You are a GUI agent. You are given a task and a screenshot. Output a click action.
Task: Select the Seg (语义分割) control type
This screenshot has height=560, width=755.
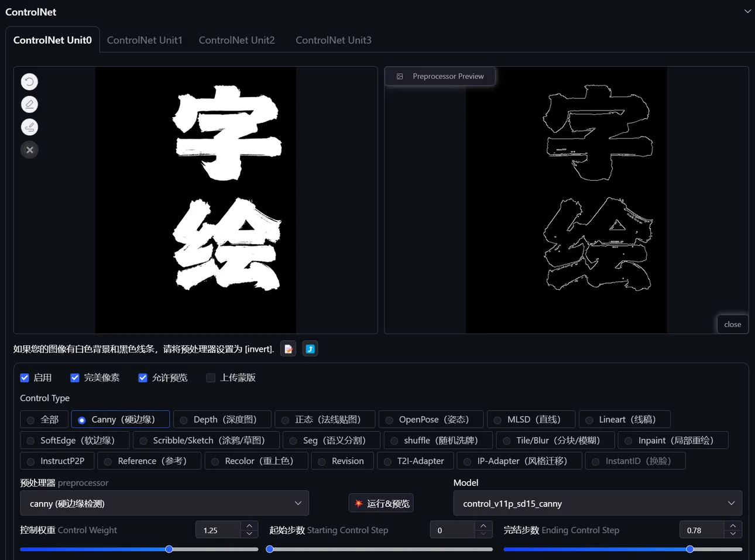(331, 441)
